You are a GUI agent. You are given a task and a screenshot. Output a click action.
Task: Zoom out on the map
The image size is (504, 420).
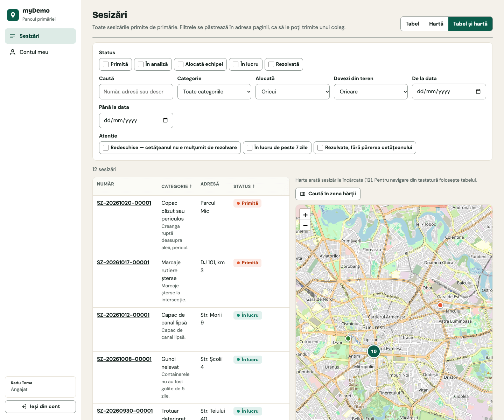click(x=305, y=225)
